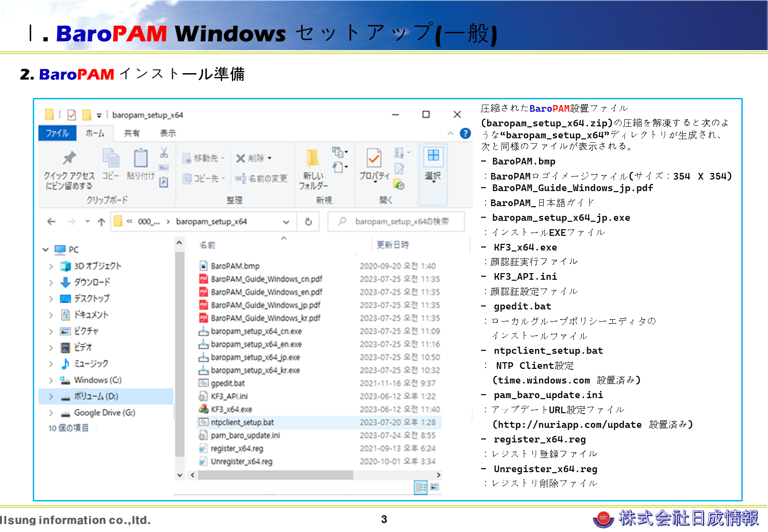Select Documents (ドキュメント) in the navigation pane
Viewport: 768px width, 532px height.
(91, 315)
